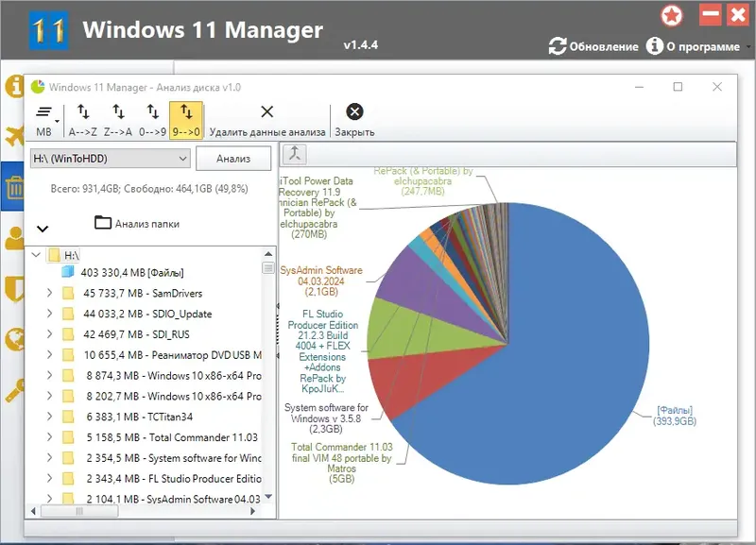Expand the SamDrivers folder
The width and height of the screenshot is (756, 545).
tap(49, 293)
